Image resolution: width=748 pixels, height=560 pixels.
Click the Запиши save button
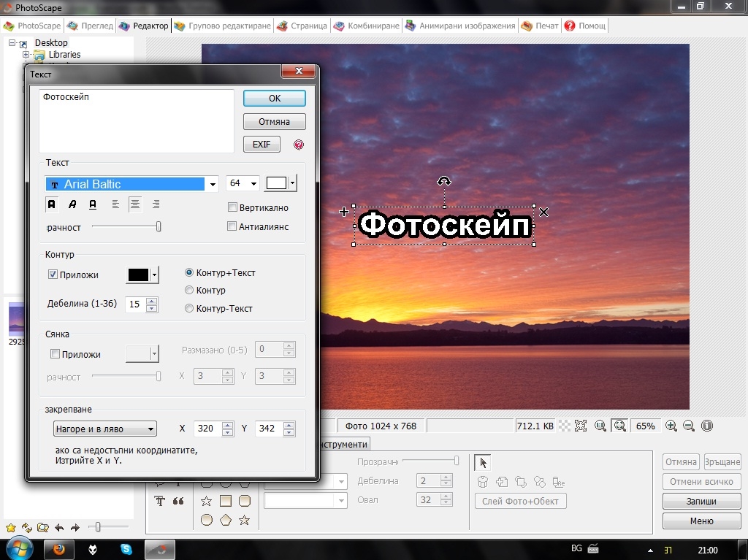pyautogui.click(x=701, y=502)
